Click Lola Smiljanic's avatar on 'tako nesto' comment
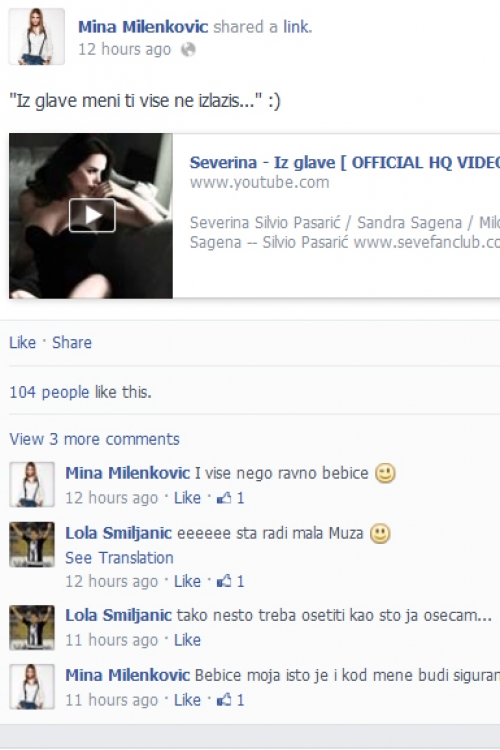This screenshot has width=500, height=750. (32, 628)
